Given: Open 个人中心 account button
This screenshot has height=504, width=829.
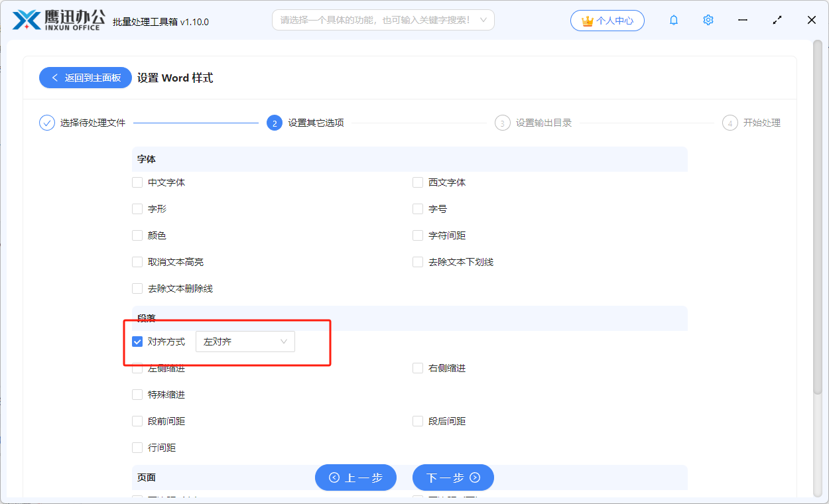Looking at the screenshot, I should [607, 21].
